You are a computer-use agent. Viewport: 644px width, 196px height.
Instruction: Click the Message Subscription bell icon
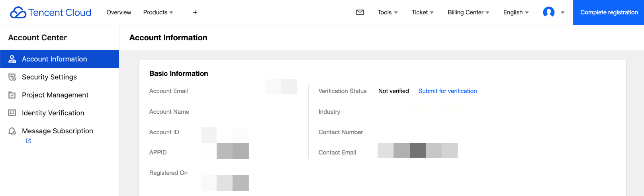pos(12,131)
